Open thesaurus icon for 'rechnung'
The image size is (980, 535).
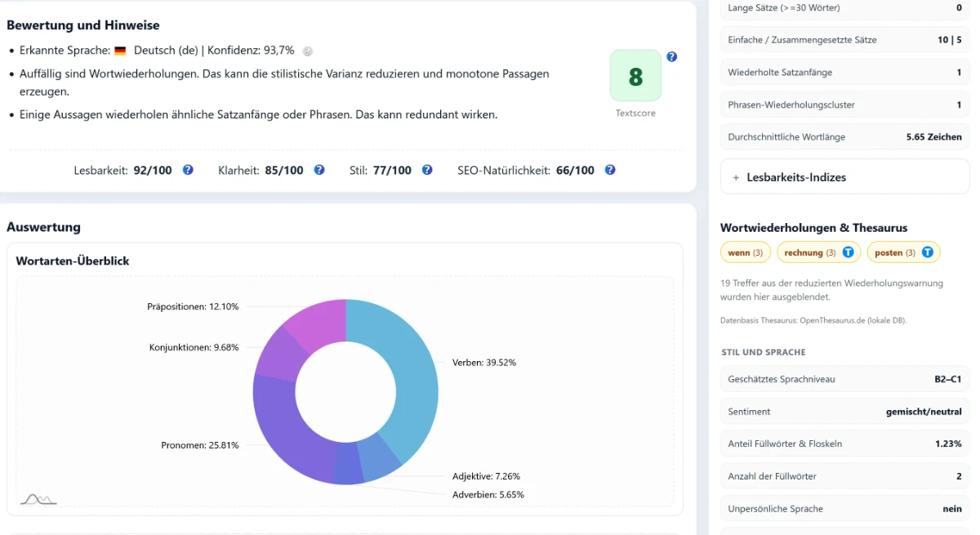tap(849, 252)
